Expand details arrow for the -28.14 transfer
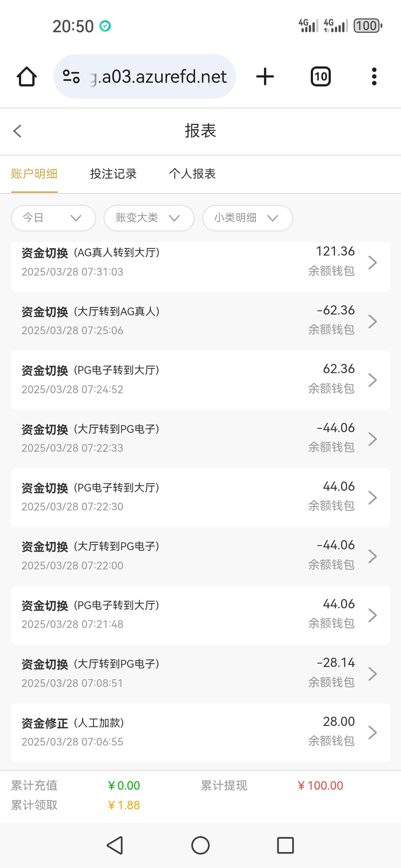401x868 pixels. pyautogui.click(x=372, y=674)
